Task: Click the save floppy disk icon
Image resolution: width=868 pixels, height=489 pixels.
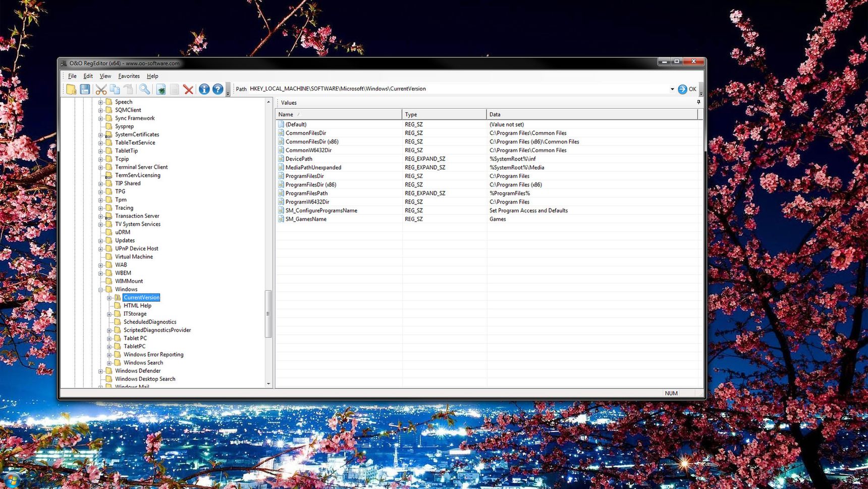Action: pos(85,89)
